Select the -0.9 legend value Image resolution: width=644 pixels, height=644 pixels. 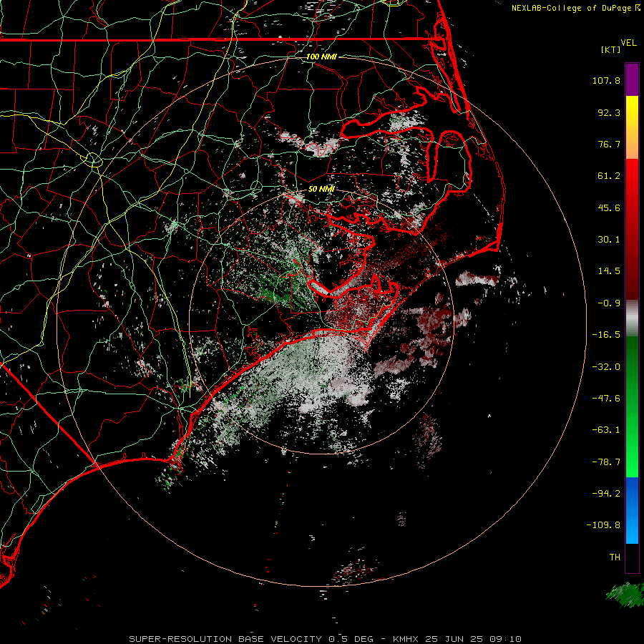(x=609, y=303)
